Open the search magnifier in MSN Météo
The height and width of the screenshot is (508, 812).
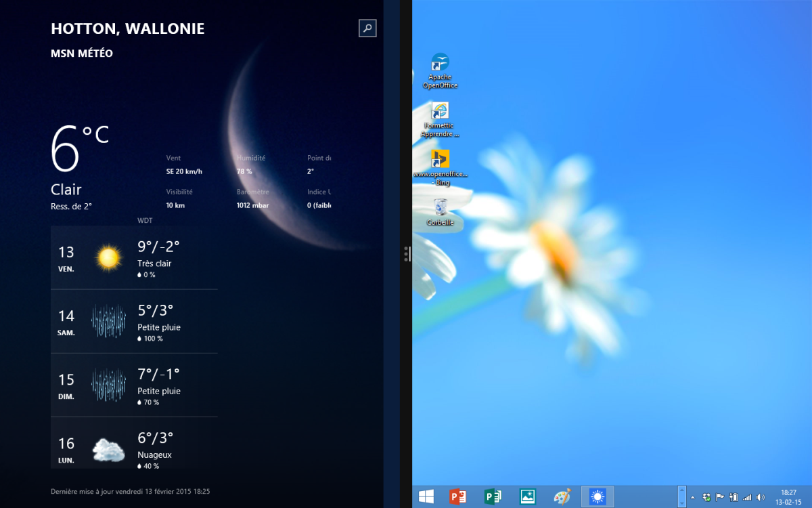(x=367, y=28)
